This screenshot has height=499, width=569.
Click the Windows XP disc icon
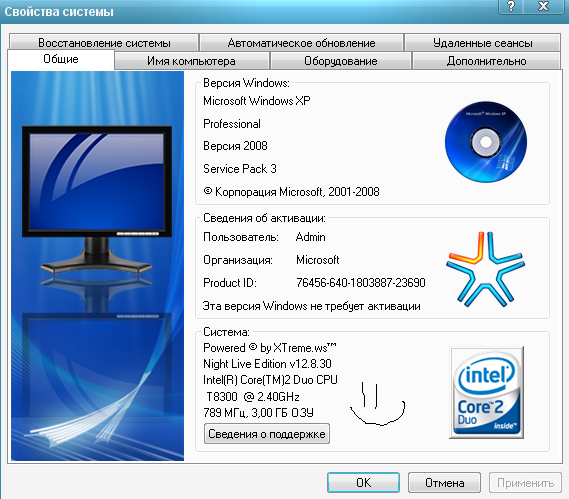coord(486,142)
